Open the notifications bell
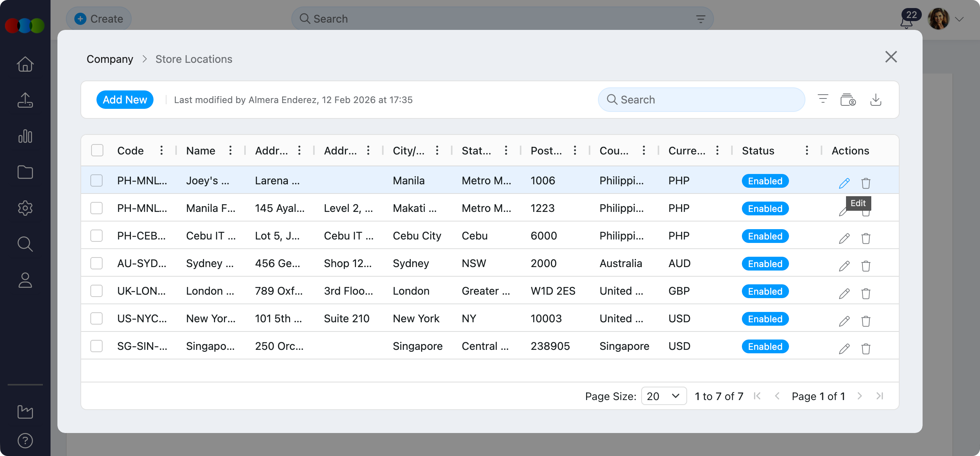Screen dimensions: 980x456 [906, 22]
